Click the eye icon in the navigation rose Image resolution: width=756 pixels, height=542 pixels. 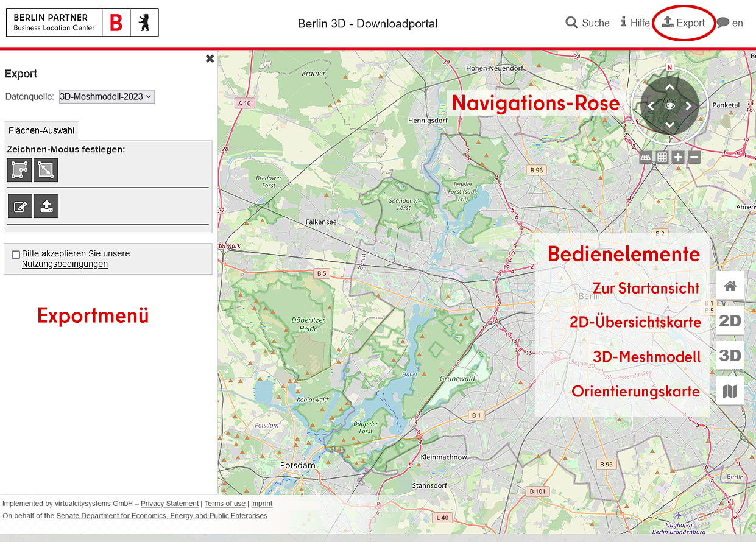(x=669, y=106)
